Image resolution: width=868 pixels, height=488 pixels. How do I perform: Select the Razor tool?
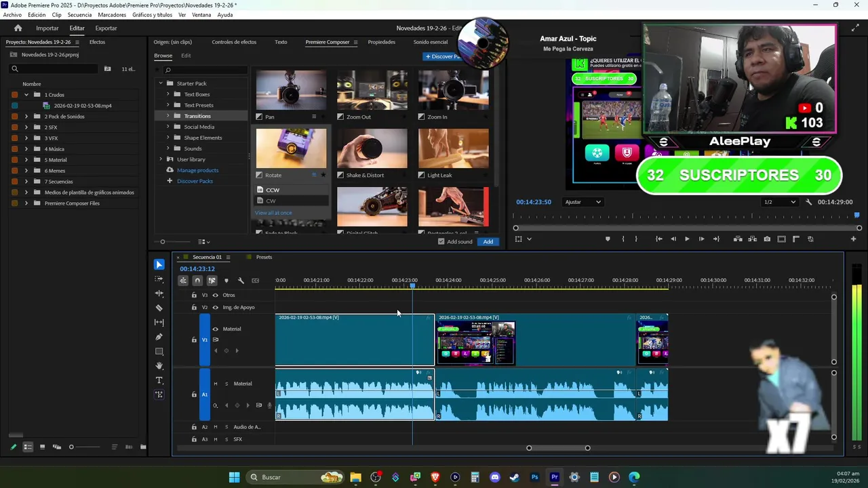pos(159,308)
